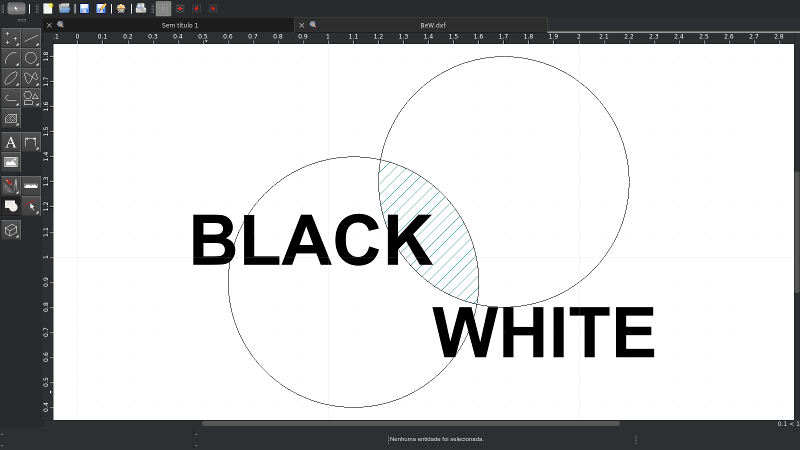The height and width of the screenshot is (450, 800).
Task: Activate the selection pointer in top toolbar
Action: (17, 8)
